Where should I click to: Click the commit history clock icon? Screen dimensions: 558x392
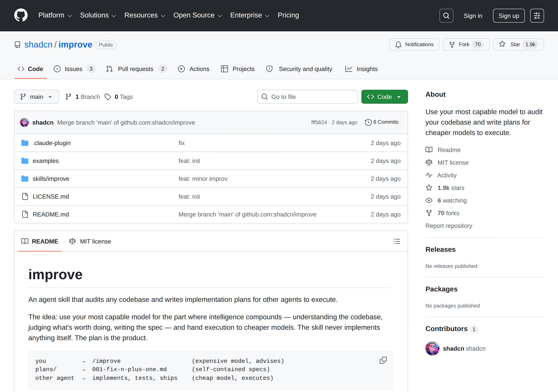[x=368, y=122]
